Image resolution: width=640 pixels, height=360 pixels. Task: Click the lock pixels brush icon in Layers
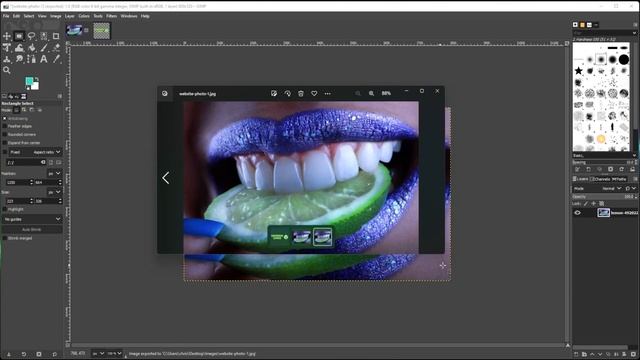[x=586, y=203]
